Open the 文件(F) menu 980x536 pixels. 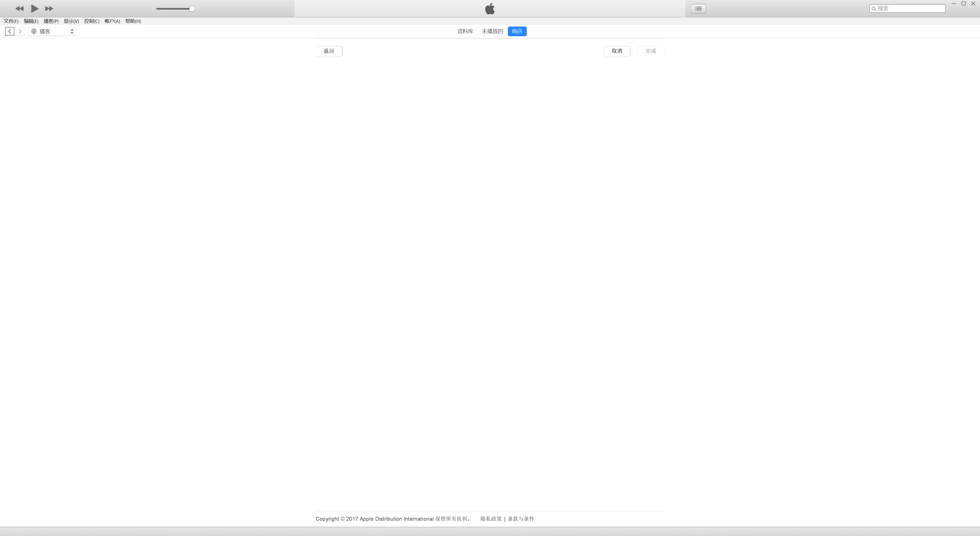click(x=11, y=21)
